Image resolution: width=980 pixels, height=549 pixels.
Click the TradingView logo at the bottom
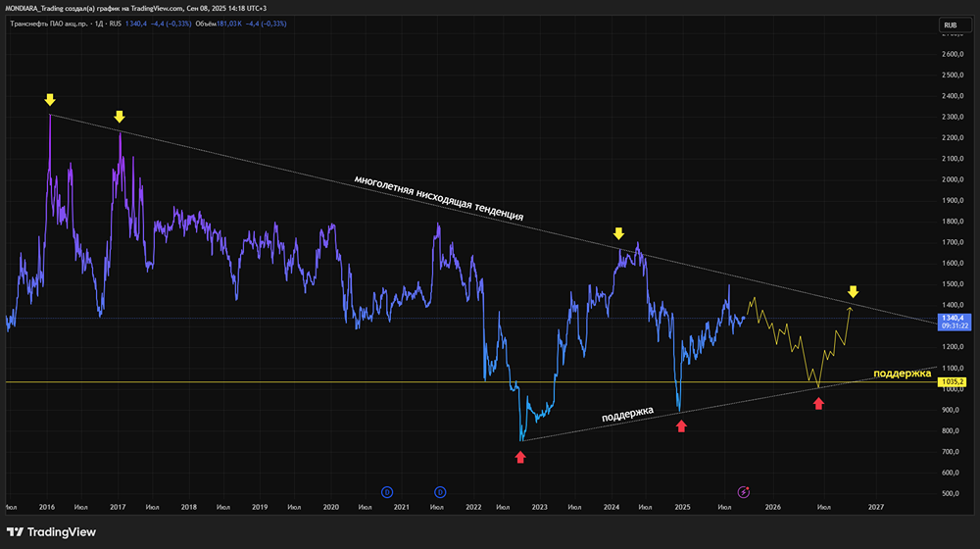(51, 532)
